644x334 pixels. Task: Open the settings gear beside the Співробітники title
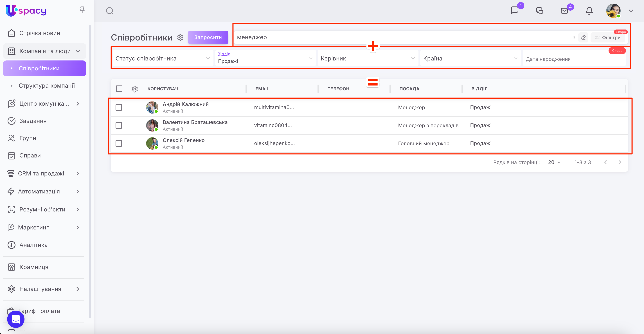[x=180, y=37]
